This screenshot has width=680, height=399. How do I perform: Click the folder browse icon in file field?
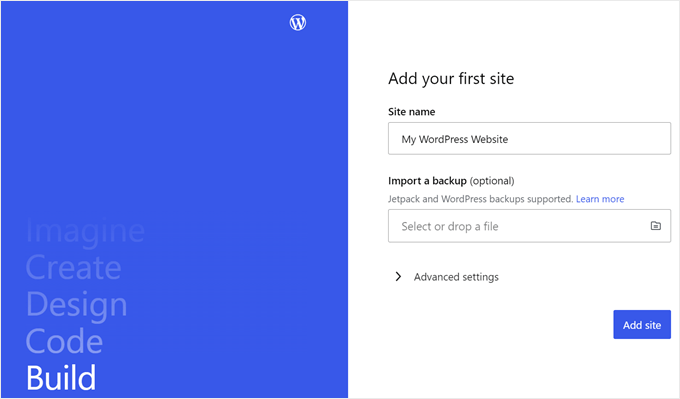coord(655,226)
